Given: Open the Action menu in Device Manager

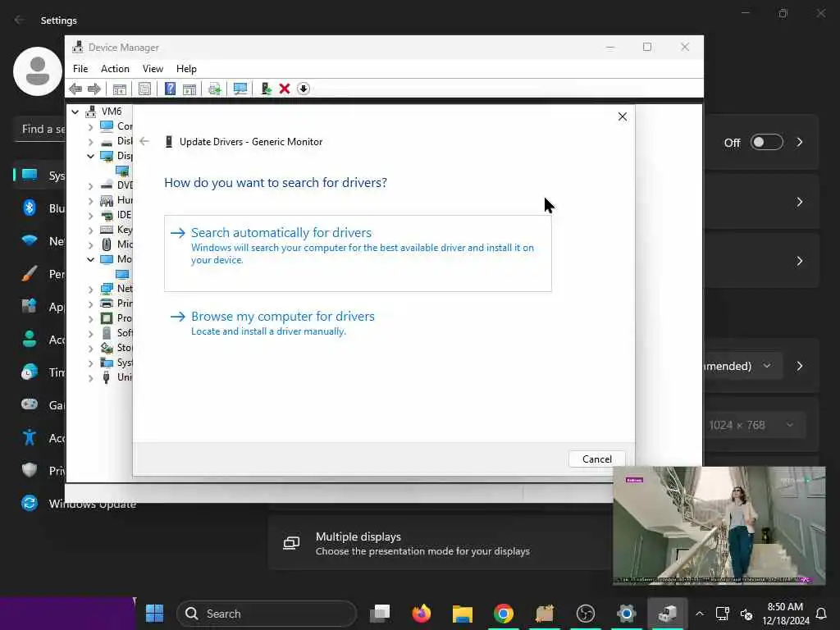Looking at the screenshot, I should coord(115,69).
